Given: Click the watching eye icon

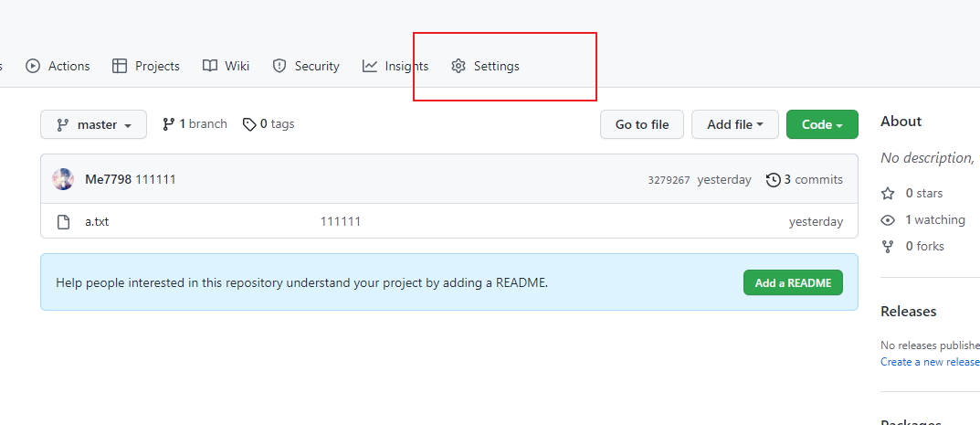Looking at the screenshot, I should click(x=888, y=220).
